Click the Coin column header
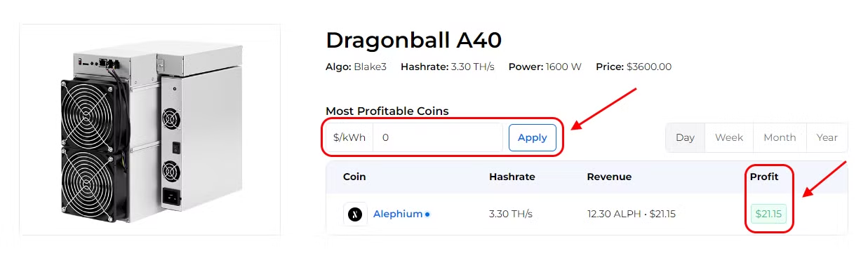Viewport: 868px width, 253px height. click(x=354, y=177)
